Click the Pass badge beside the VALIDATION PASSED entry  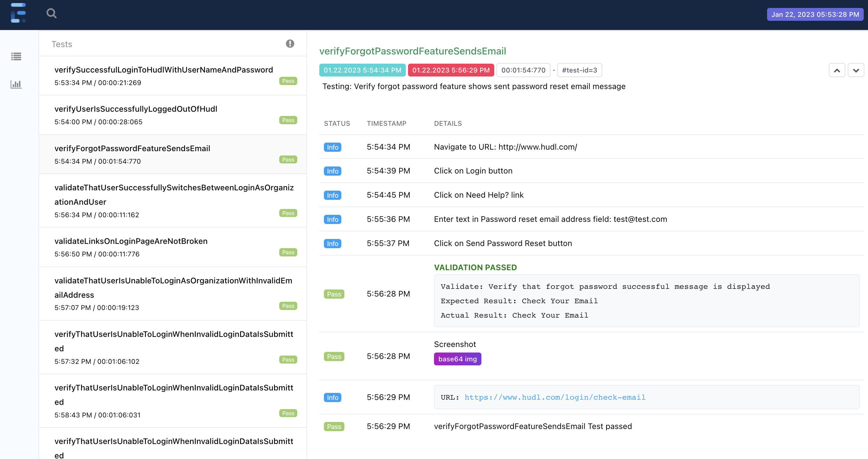click(x=334, y=294)
